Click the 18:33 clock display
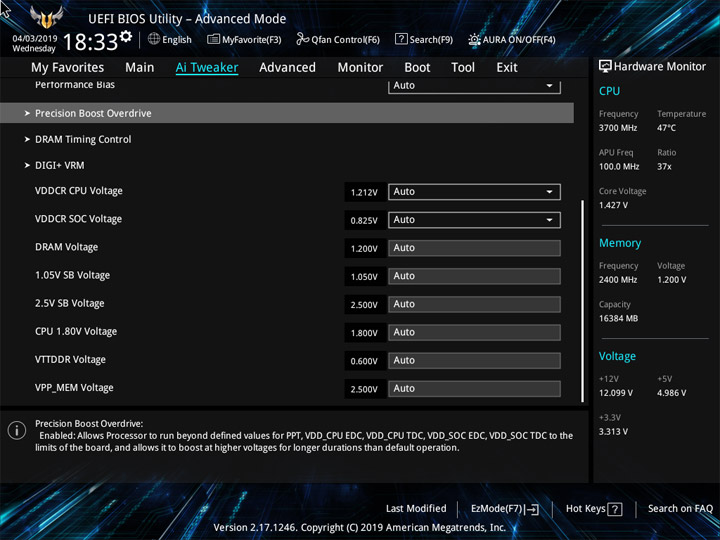The height and width of the screenshot is (540, 720). [90, 42]
